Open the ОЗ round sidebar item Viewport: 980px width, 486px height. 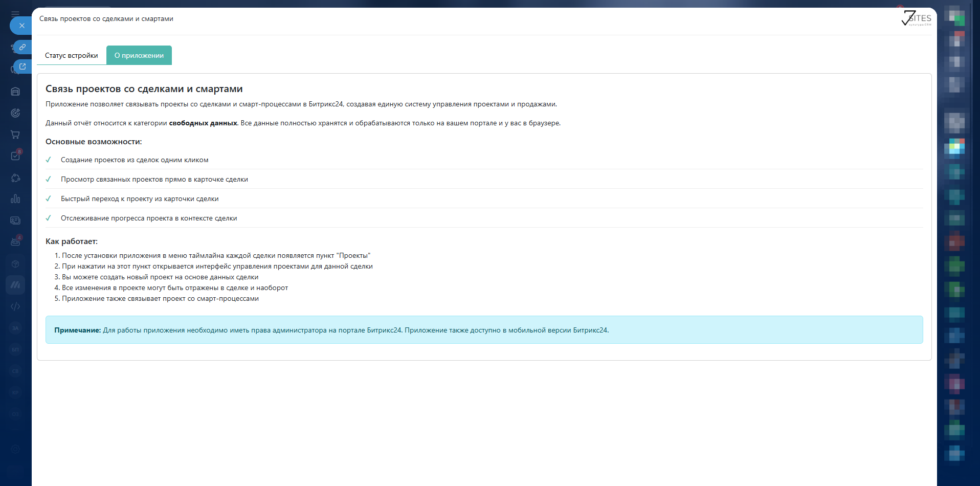tap(15, 414)
